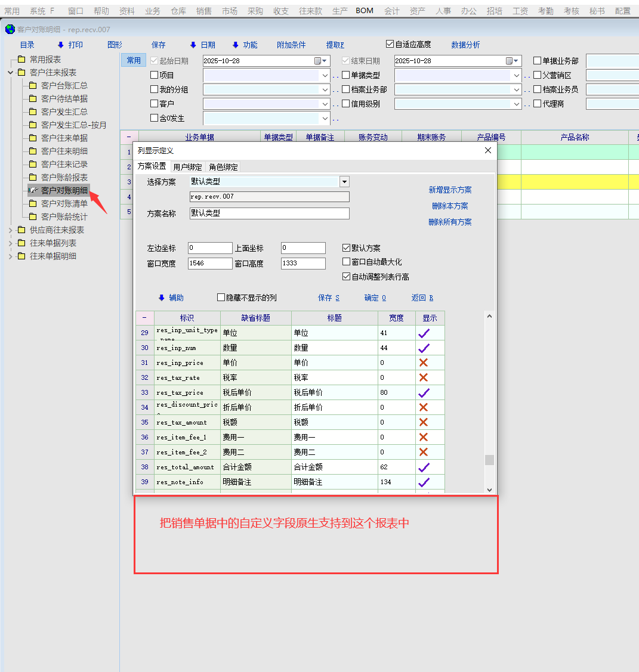Screen dimensions: 639x672
Task: Click the 新增显示方案 link
Action: pos(450,190)
